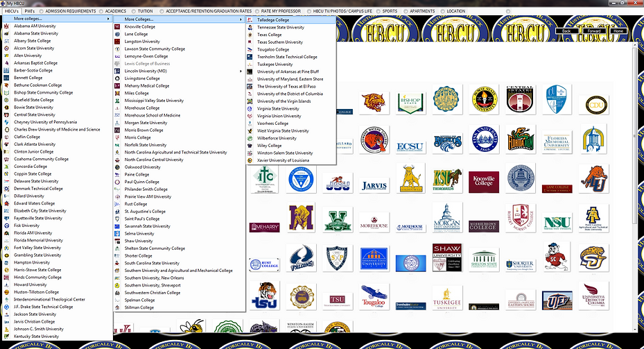Viewport: 644px width, 349px height.
Task: Click the Home button
Action: 618,31
